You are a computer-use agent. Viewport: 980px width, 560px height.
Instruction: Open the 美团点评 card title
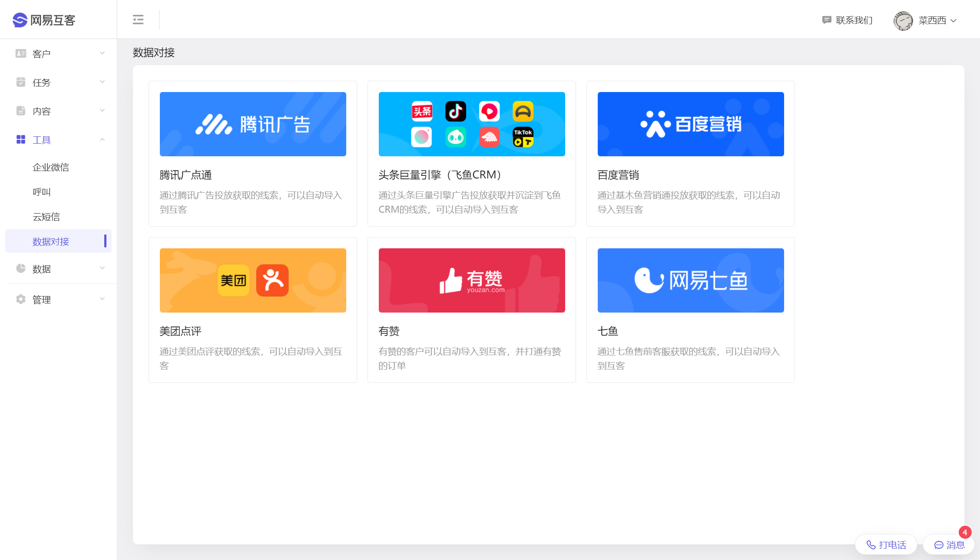point(180,331)
